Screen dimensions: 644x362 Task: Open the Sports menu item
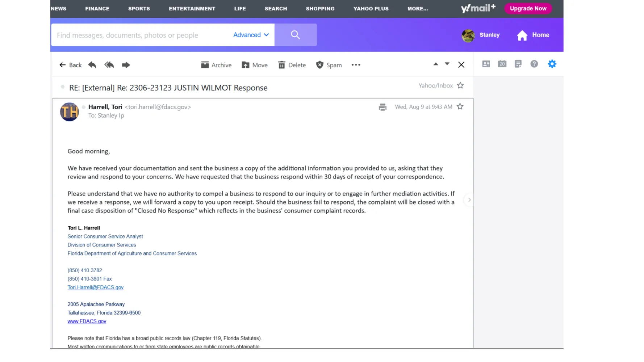point(139,8)
